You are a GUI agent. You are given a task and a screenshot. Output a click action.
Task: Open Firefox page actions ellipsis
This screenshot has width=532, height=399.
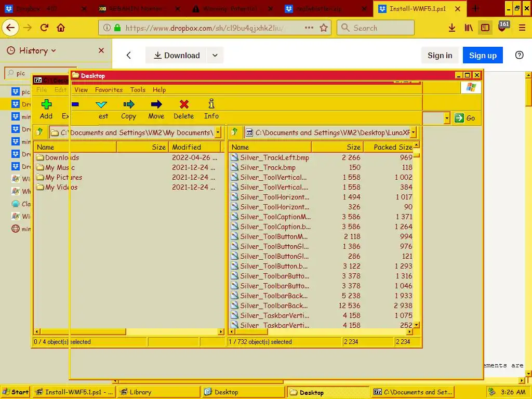point(309,28)
